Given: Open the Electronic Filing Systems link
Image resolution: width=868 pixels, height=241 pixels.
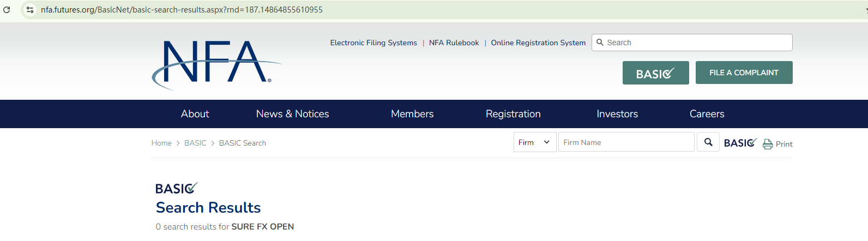Looking at the screenshot, I should [373, 43].
